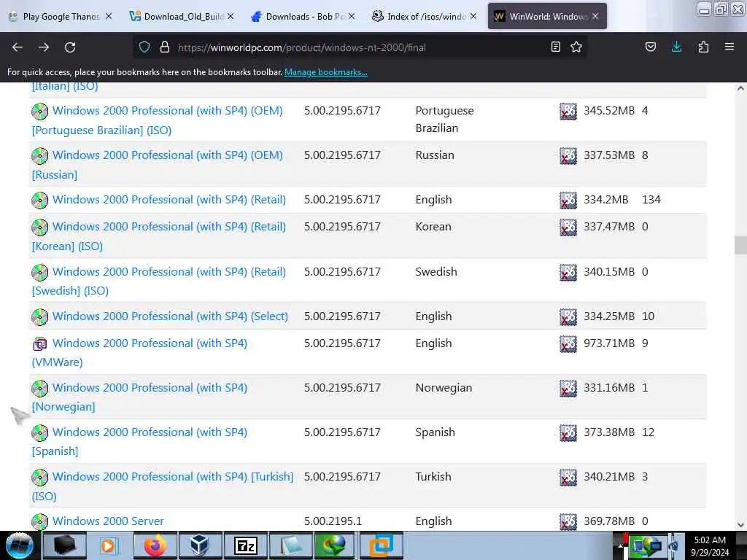Click the disc icon beside the Swedish Retail entry
Viewport: 747px width, 560px height.
(x=39, y=273)
